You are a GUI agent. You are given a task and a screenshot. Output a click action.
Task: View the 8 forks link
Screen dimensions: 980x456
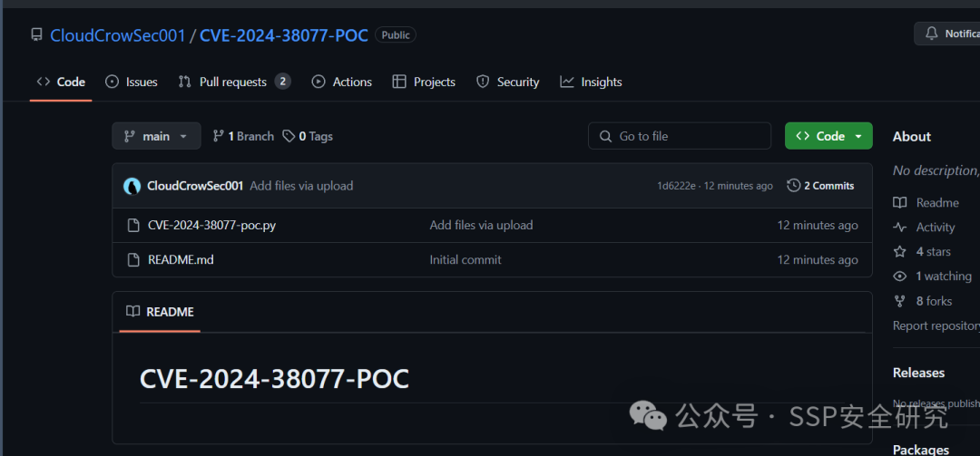[934, 301]
